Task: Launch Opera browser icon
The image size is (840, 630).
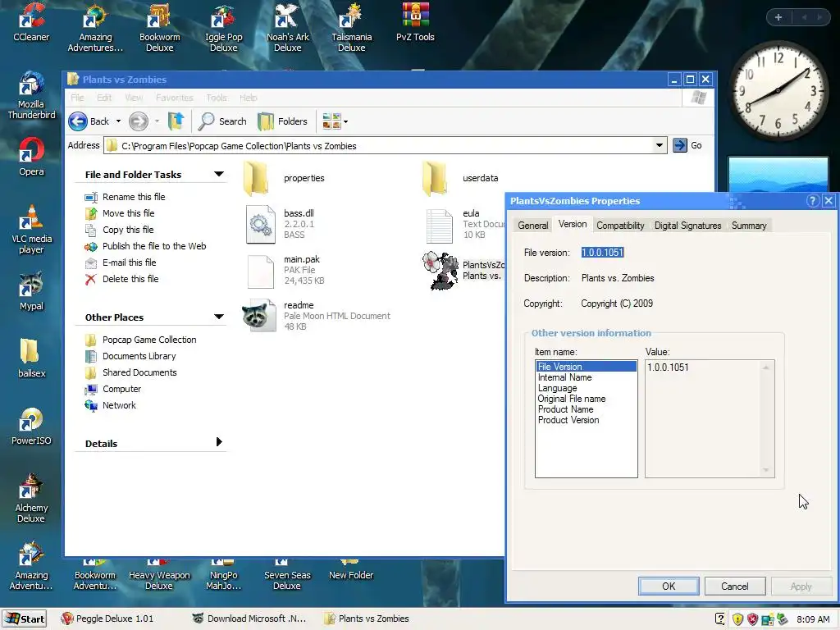Action: pyautogui.click(x=31, y=157)
